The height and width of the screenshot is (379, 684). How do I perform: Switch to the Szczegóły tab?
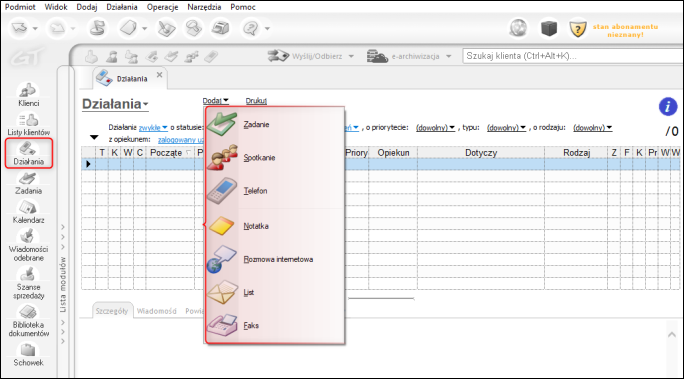pos(112,311)
